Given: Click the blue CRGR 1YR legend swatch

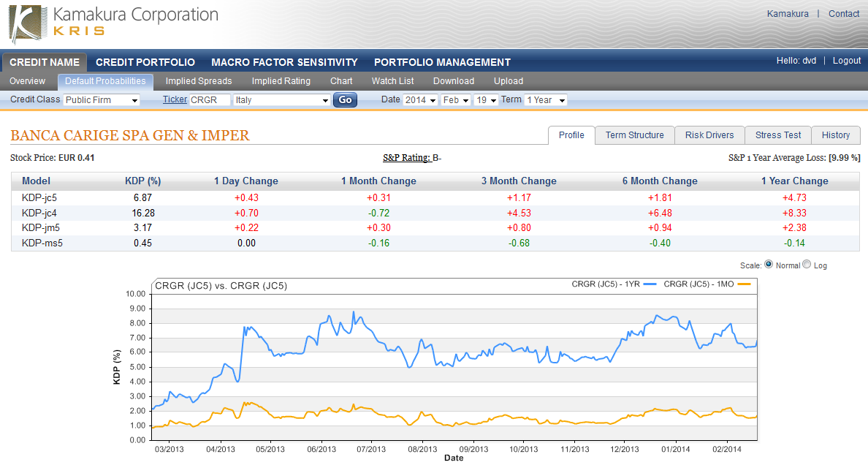Looking at the screenshot, I should [651, 284].
